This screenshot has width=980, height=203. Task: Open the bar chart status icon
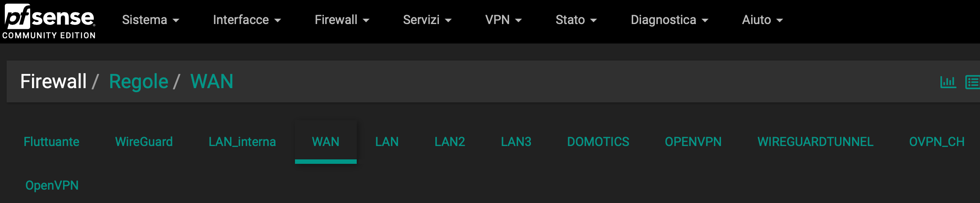coord(948,82)
